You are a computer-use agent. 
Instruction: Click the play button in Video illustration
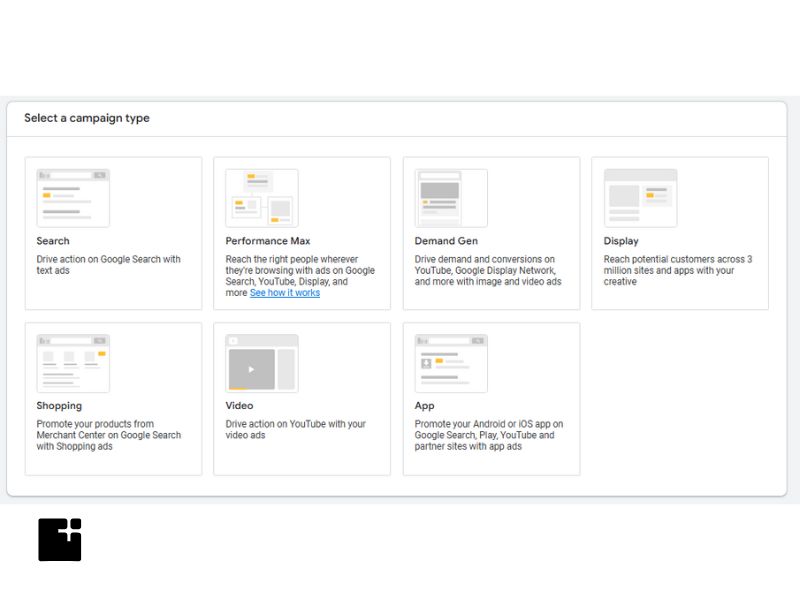click(x=251, y=369)
